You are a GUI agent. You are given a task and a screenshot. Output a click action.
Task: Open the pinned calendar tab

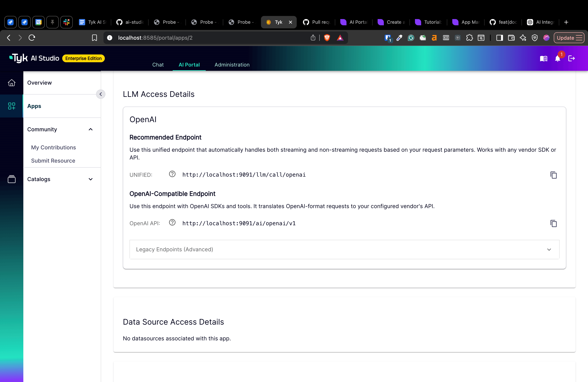38,22
